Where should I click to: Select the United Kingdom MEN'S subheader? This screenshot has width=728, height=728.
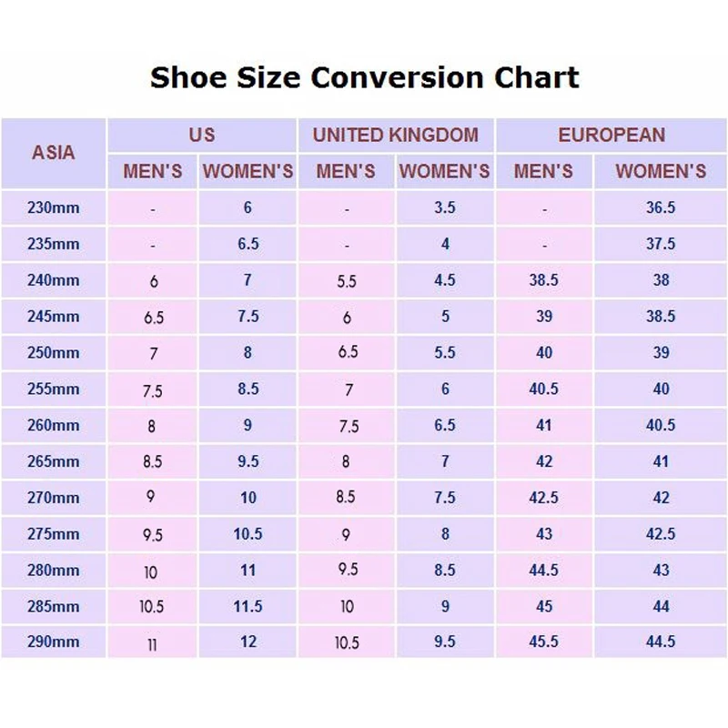tap(346, 171)
